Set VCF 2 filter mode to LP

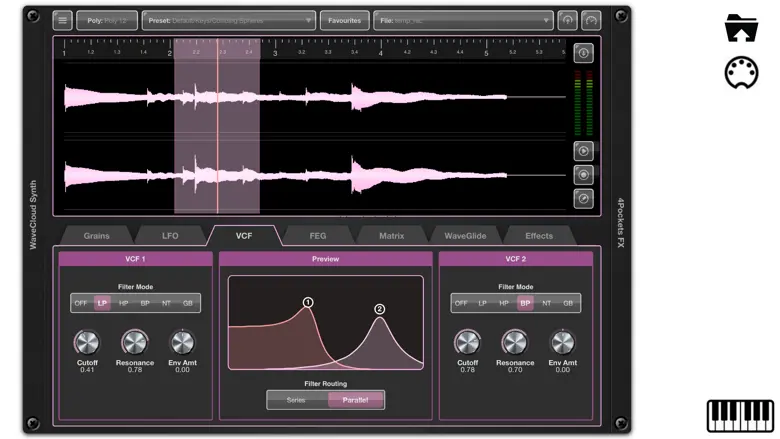point(483,303)
